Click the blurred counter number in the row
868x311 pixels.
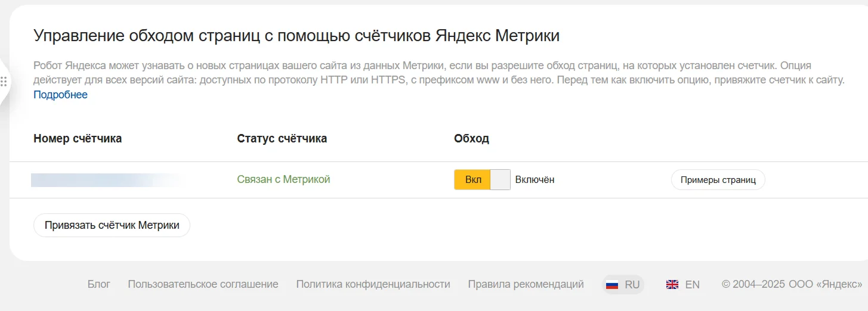(x=107, y=180)
